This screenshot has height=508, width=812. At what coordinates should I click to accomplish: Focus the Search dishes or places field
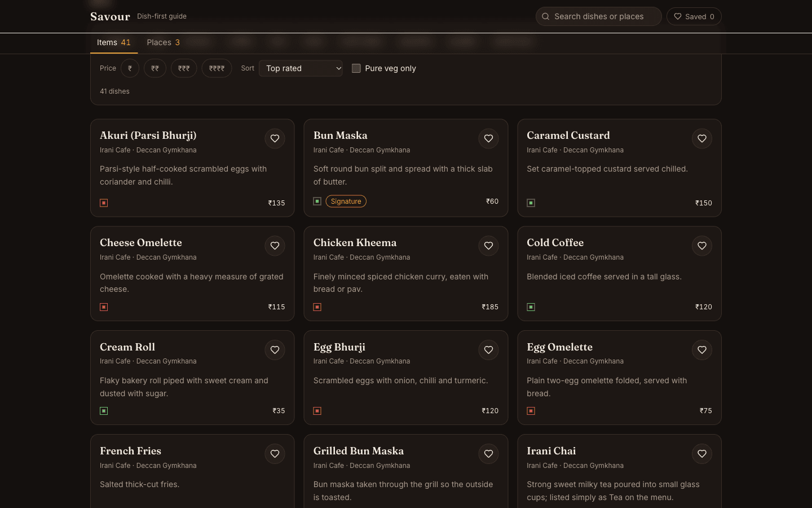(599, 16)
